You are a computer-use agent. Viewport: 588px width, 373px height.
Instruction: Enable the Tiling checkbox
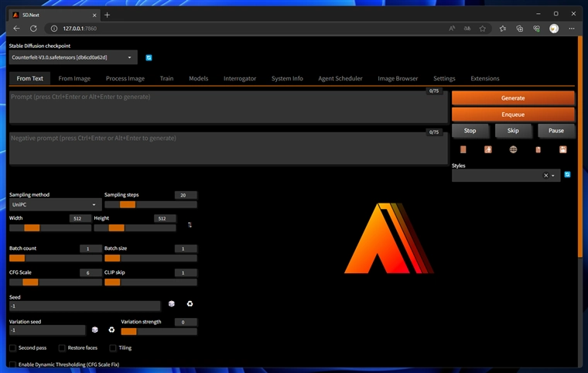(x=112, y=348)
